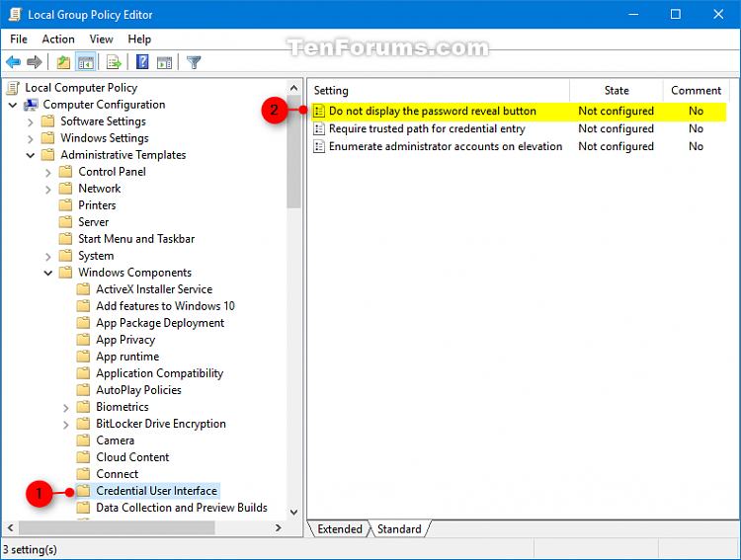The image size is (741, 560).
Task: Click the App Privacy folder icon
Action: pyautogui.click(x=83, y=340)
